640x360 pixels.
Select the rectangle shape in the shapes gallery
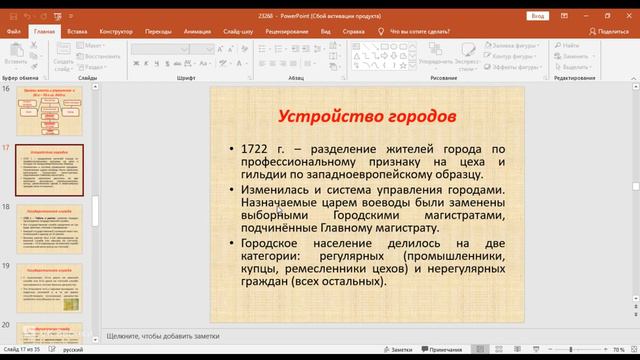tap(384, 47)
